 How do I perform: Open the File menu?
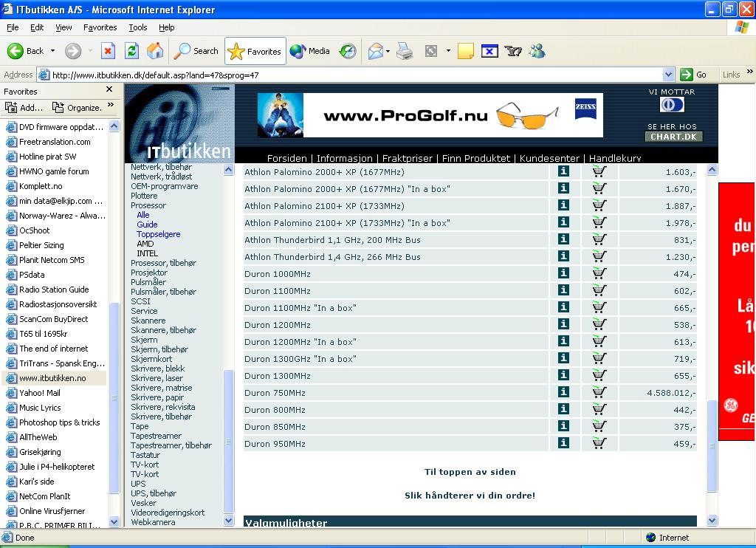click(x=13, y=27)
